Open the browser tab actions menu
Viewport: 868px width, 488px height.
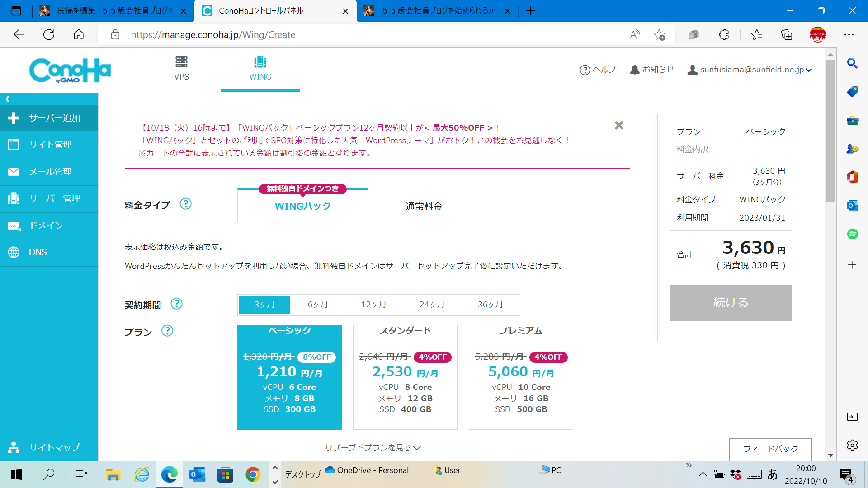(x=16, y=11)
